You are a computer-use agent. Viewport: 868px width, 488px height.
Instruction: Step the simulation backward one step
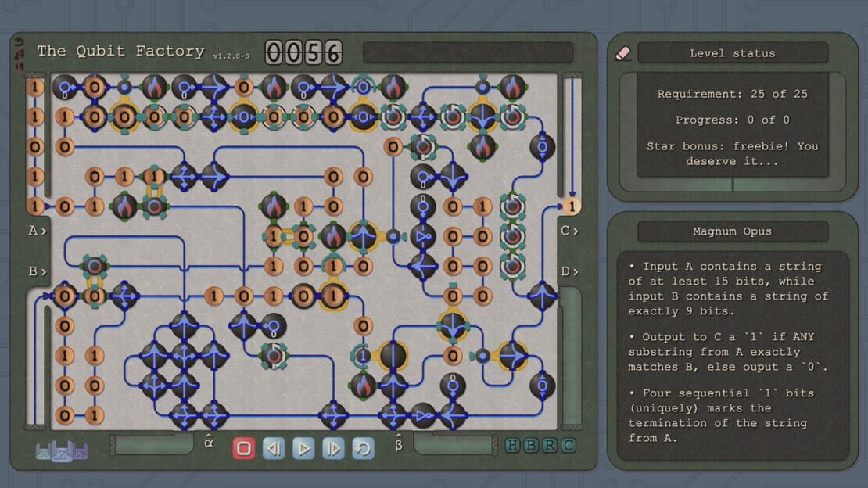tap(274, 448)
